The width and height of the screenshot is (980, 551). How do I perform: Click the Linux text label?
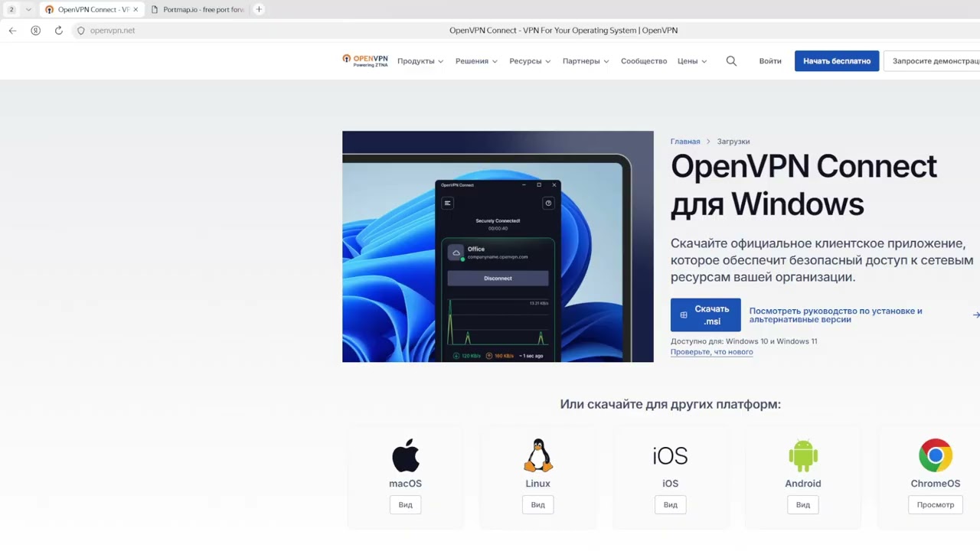coord(538,484)
